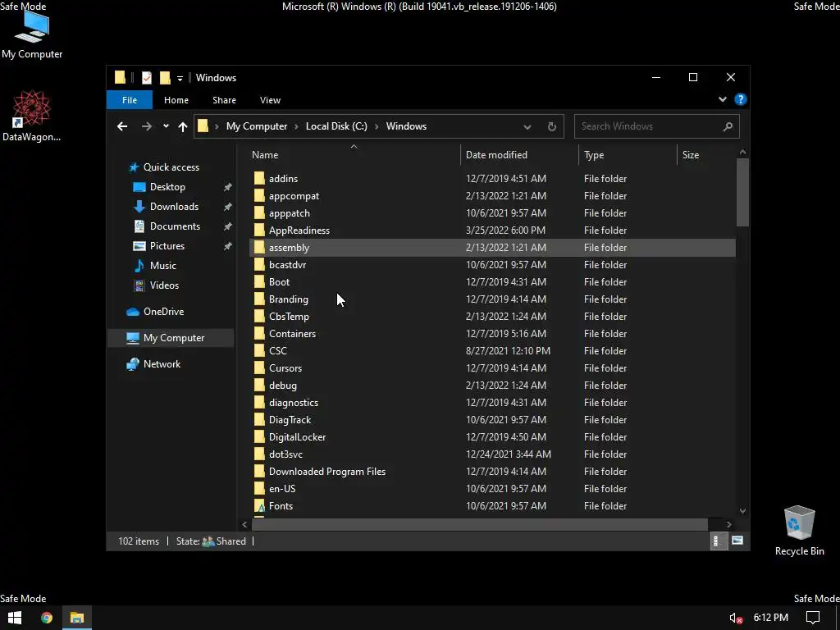Screen dimensions: 840x630
Task: Expand the ribbon with the chevron
Action: coord(722,99)
